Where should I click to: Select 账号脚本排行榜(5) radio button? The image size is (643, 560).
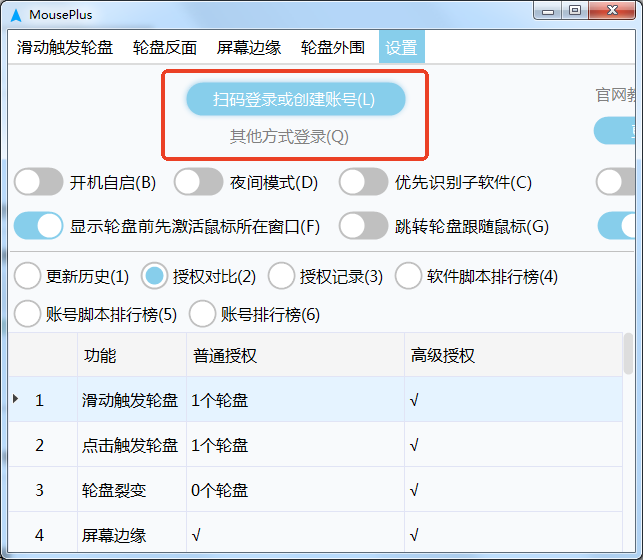(x=27, y=314)
